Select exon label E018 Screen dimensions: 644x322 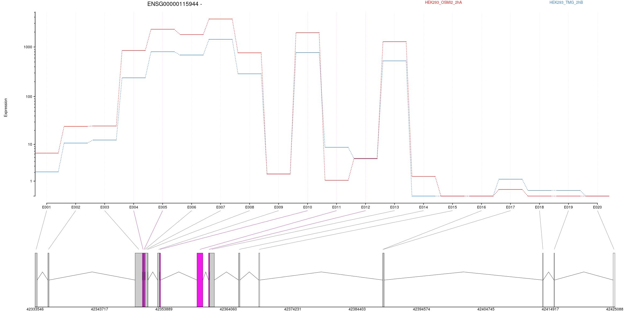tap(539, 207)
